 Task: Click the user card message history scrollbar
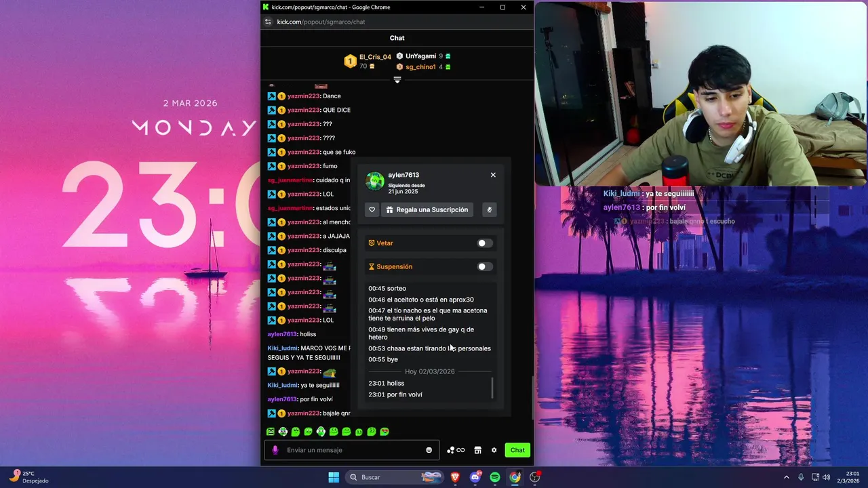[492, 388]
